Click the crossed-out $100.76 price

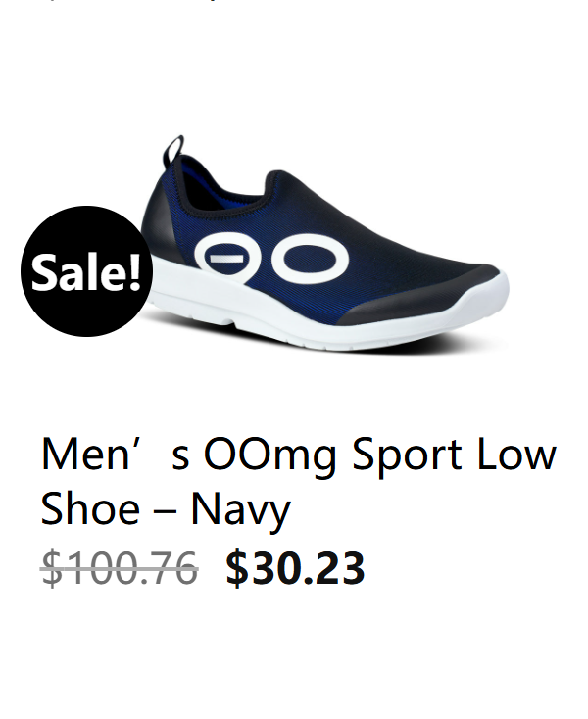pyautogui.click(x=120, y=568)
